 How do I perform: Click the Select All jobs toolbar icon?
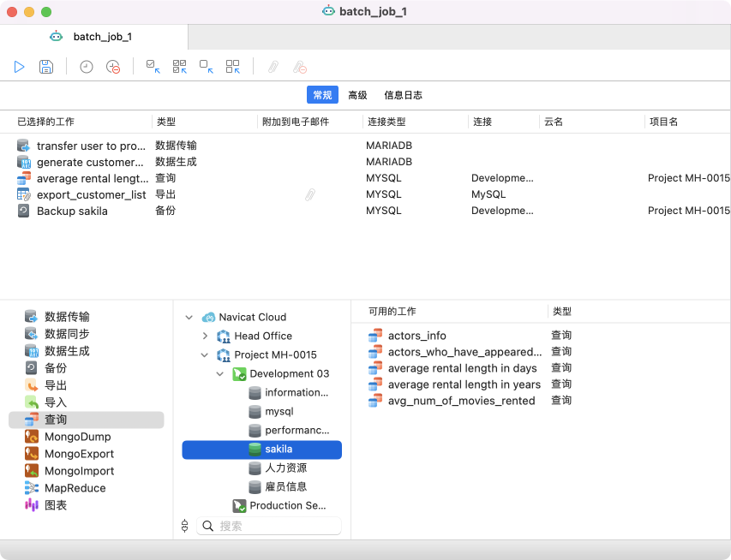tap(179, 67)
